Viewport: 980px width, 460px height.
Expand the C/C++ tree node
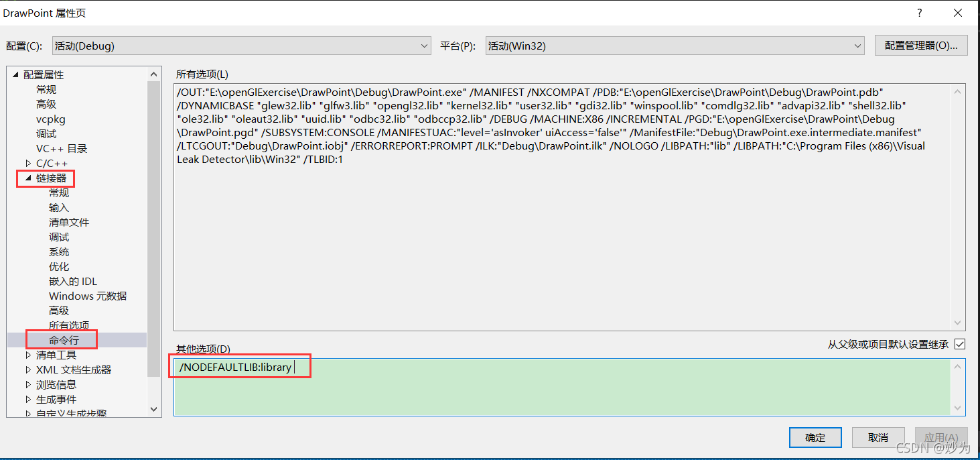[x=28, y=164]
